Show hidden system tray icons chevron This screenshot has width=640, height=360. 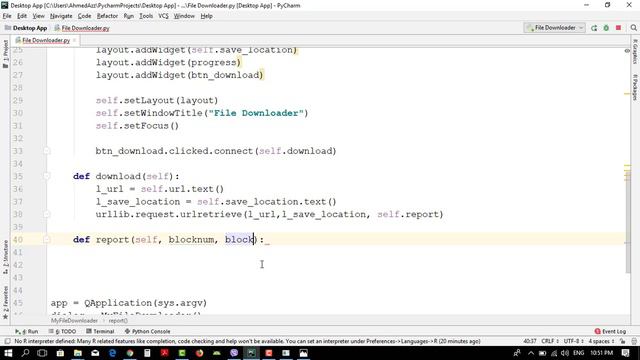tap(531, 353)
